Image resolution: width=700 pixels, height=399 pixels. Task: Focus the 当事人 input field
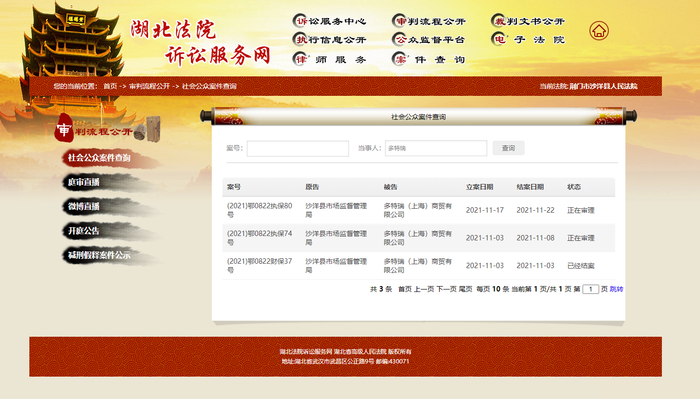pyautogui.click(x=436, y=148)
